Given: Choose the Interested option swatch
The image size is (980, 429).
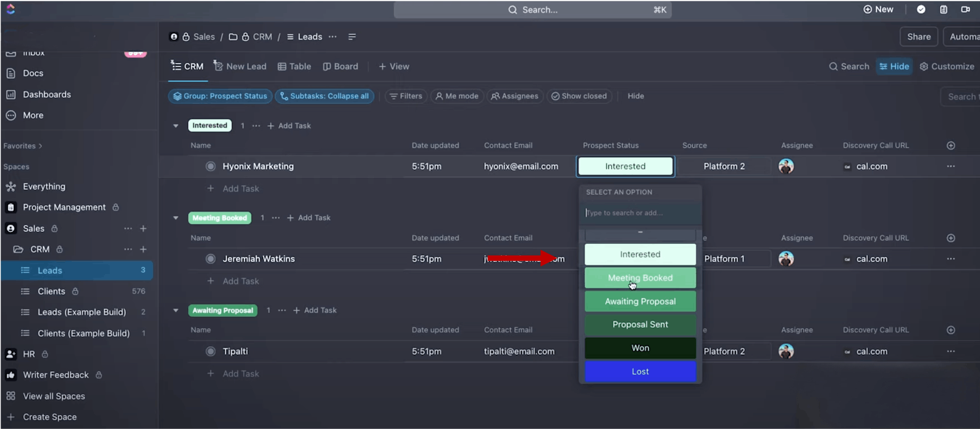Looking at the screenshot, I should tap(640, 254).
